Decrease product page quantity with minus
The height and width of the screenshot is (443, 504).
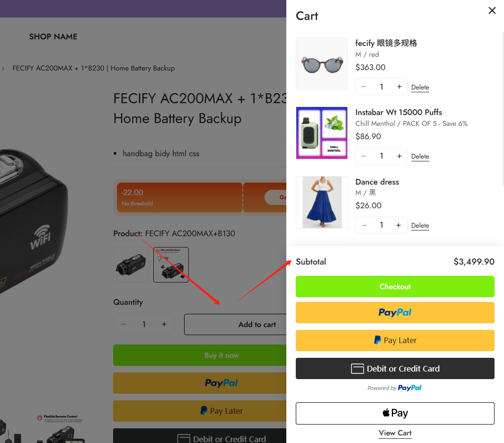124,324
